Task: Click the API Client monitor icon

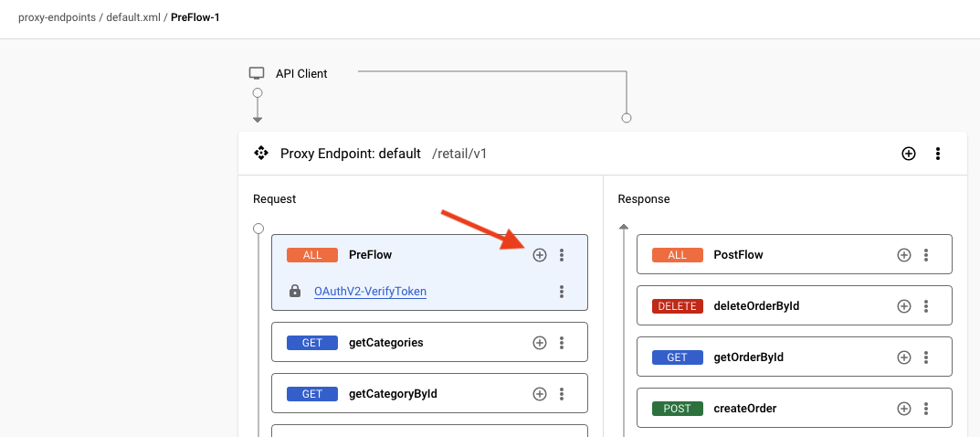Action: pos(257,74)
